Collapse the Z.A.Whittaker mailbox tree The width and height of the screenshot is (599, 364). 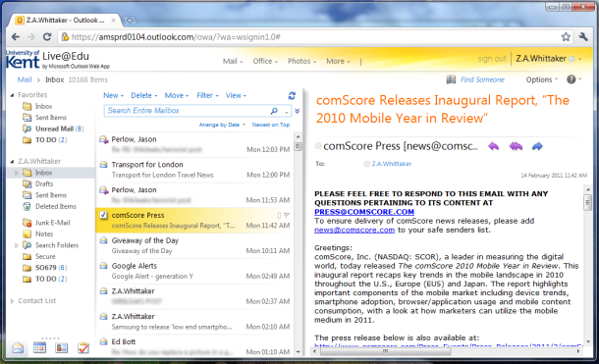tap(12, 161)
